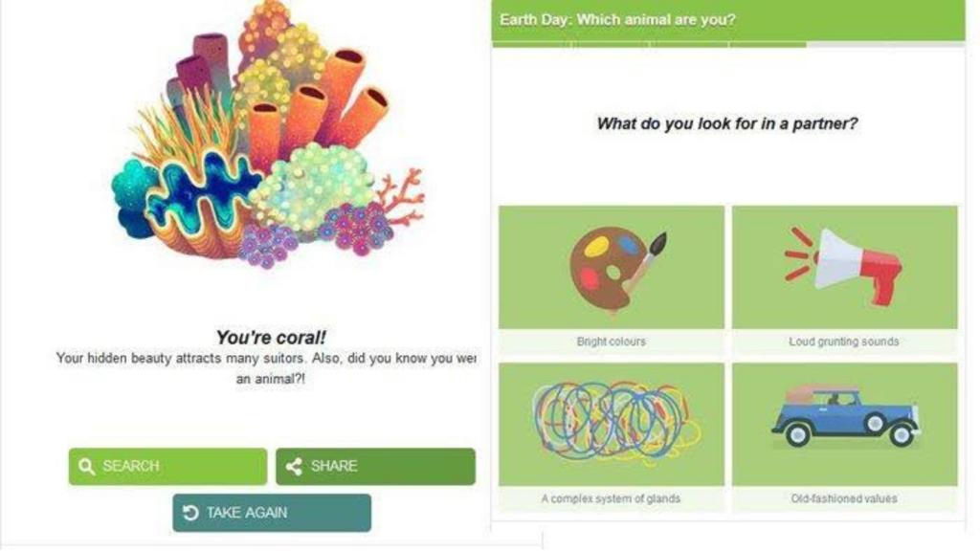The height and width of the screenshot is (551, 980).
Task: Choose the vintage blue car icon
Action: (845, 417)
